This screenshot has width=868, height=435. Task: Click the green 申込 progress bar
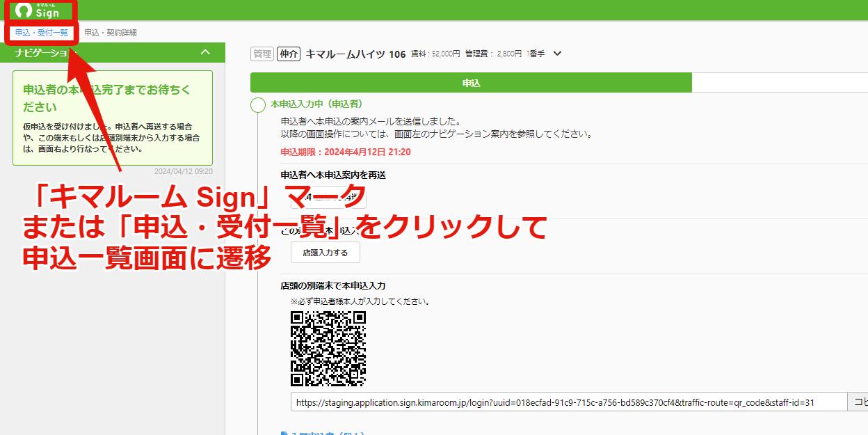pos(471,82)
